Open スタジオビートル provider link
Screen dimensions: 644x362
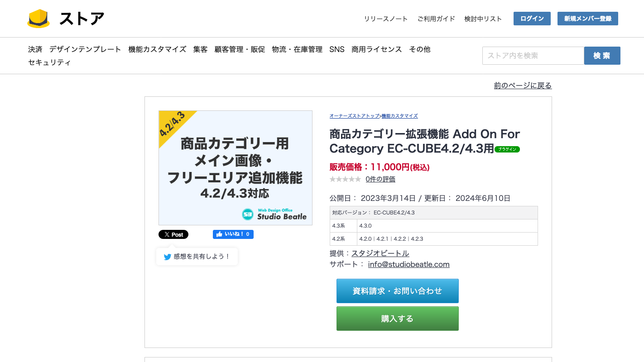point(380,253)
